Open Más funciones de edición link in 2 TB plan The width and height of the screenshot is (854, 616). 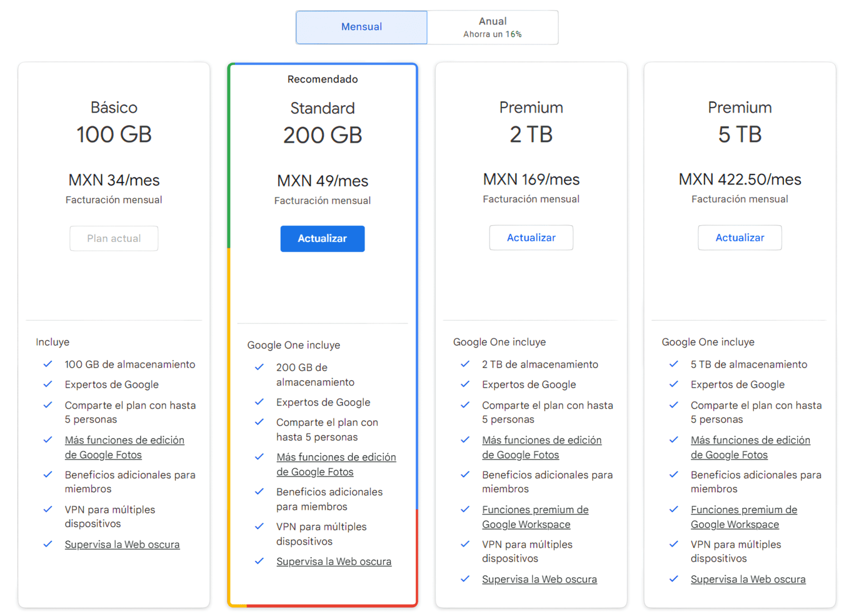click(x=542, y=448)
